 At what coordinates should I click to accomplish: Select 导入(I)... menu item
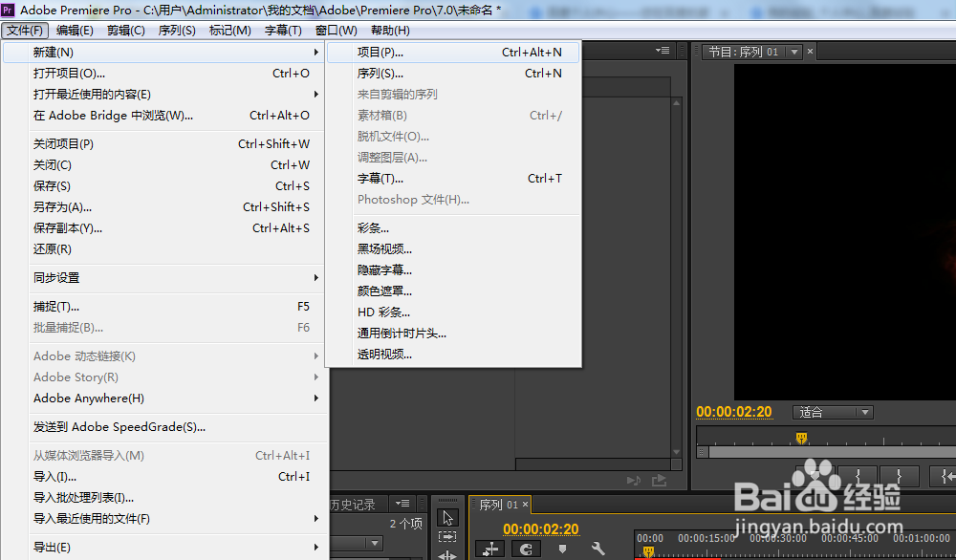coord(163,477)
